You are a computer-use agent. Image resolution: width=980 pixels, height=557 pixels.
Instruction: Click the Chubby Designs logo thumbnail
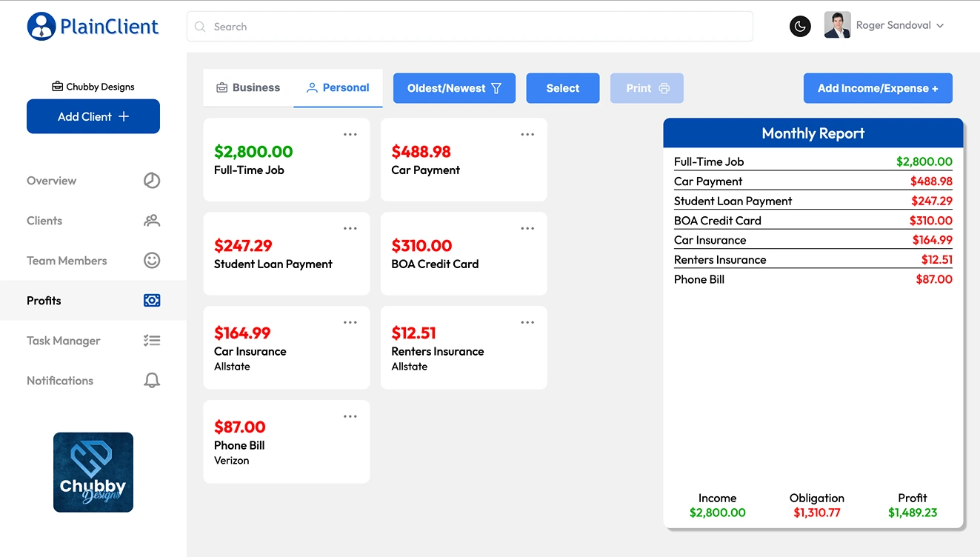pyautogui.click(x=93, y=472)
